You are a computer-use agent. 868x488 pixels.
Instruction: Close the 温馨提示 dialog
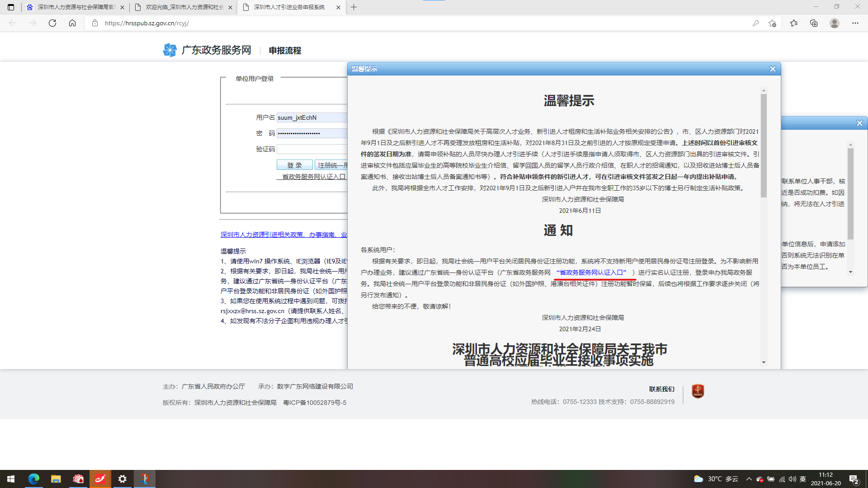tap(773, 69)
